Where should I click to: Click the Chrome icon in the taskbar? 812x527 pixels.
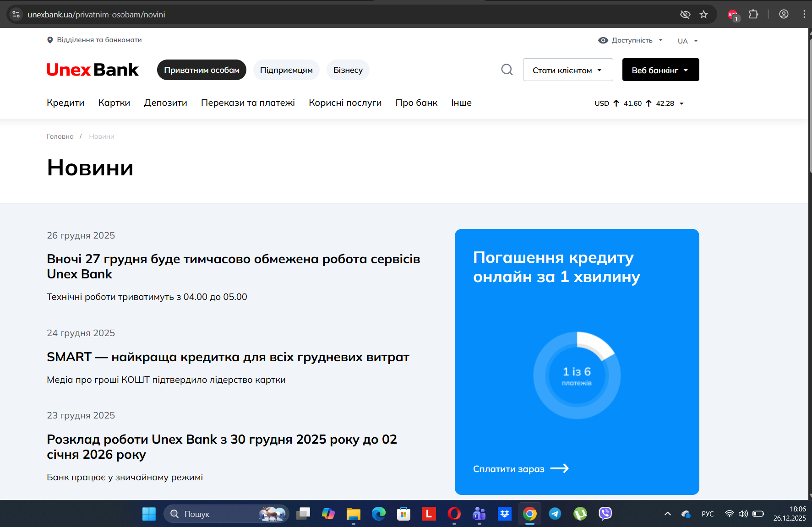click(x=530, y=514)
